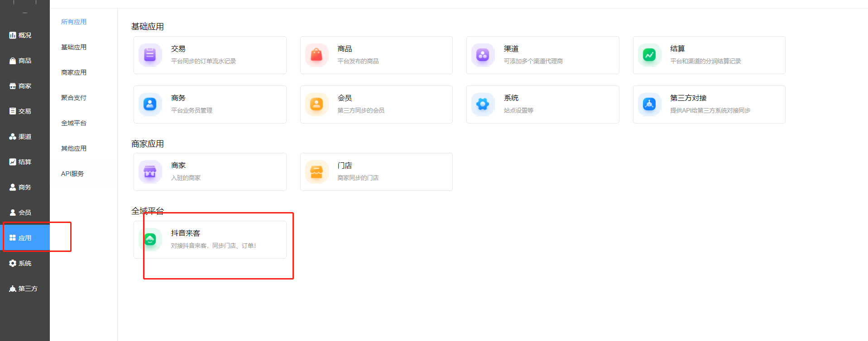This screenshot has height=341, width=868.
Task: Click the purple 渠道 app icon
Action: click(483, 55)
